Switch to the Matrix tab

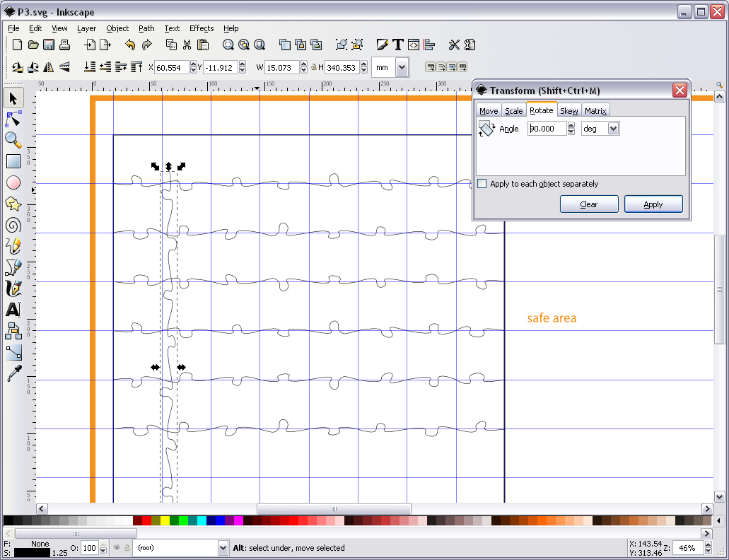[595, 110]
